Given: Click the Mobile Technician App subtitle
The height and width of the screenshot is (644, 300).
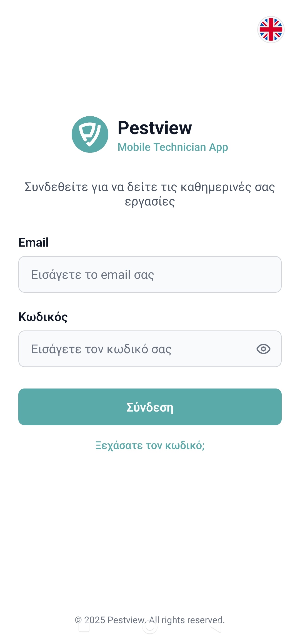Looking at the screenshot, I should point(172,147).
